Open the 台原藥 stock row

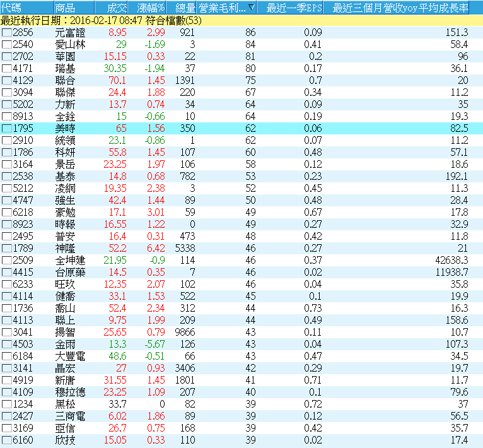[x=69, y=272]
